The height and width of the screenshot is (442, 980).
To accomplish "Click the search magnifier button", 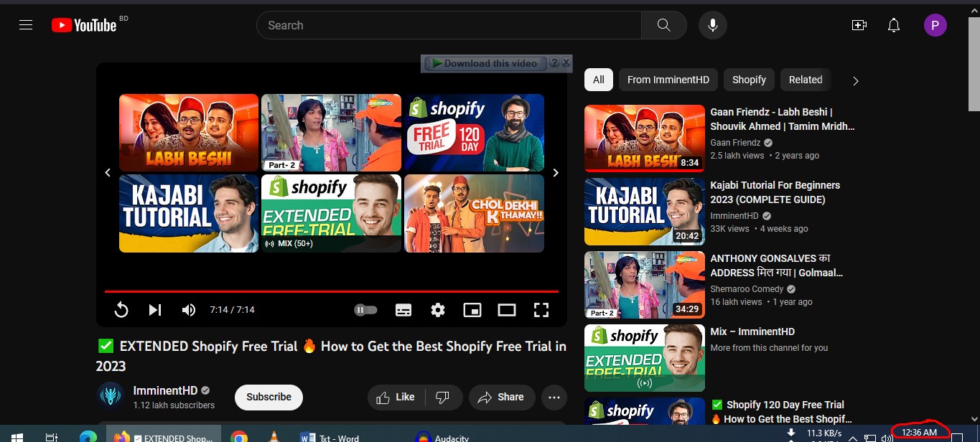I will pos(664,25).
